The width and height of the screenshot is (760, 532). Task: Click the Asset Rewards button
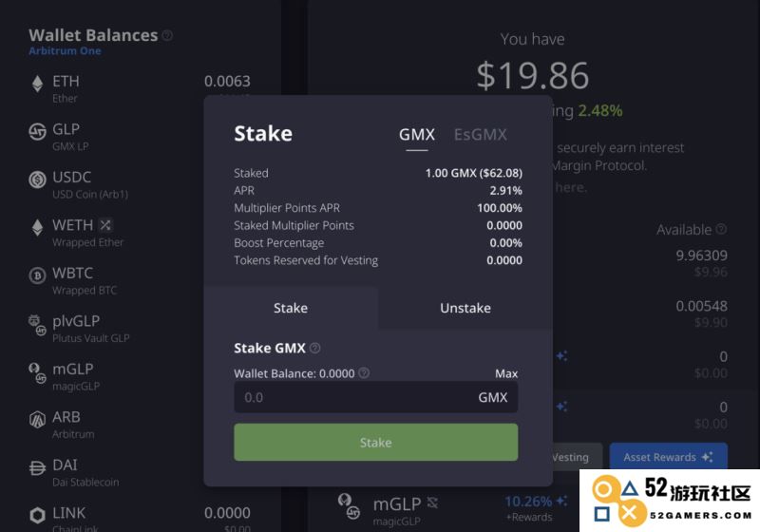pos(669,456)
